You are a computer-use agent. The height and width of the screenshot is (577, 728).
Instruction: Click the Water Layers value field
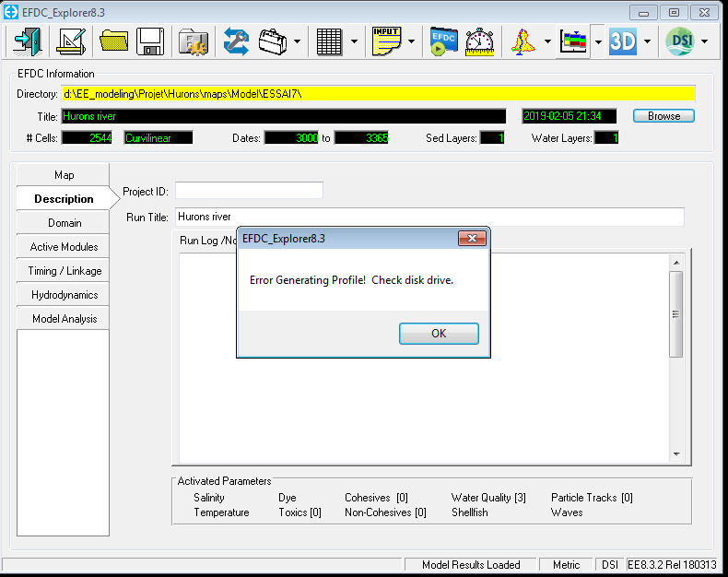click(x=606, y=138)
